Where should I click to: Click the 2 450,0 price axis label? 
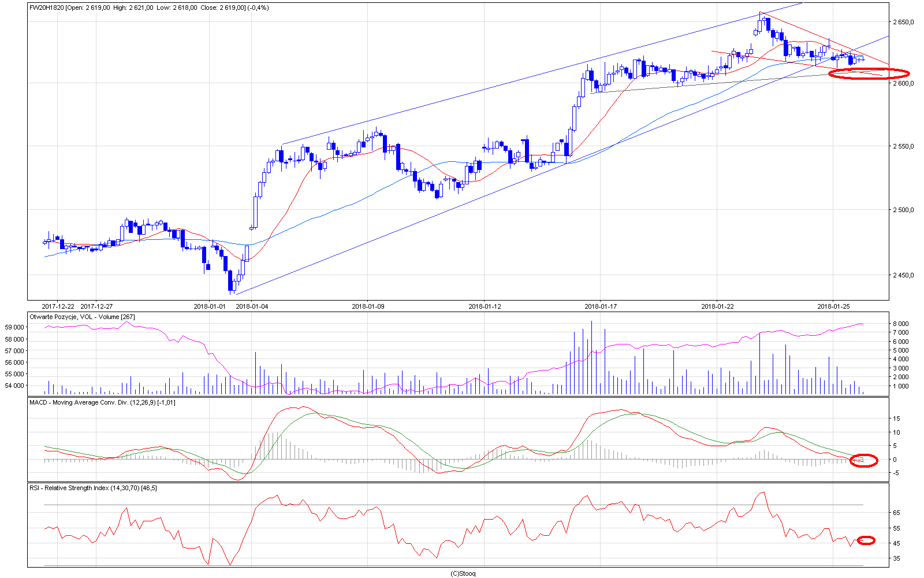coord(903,275)
